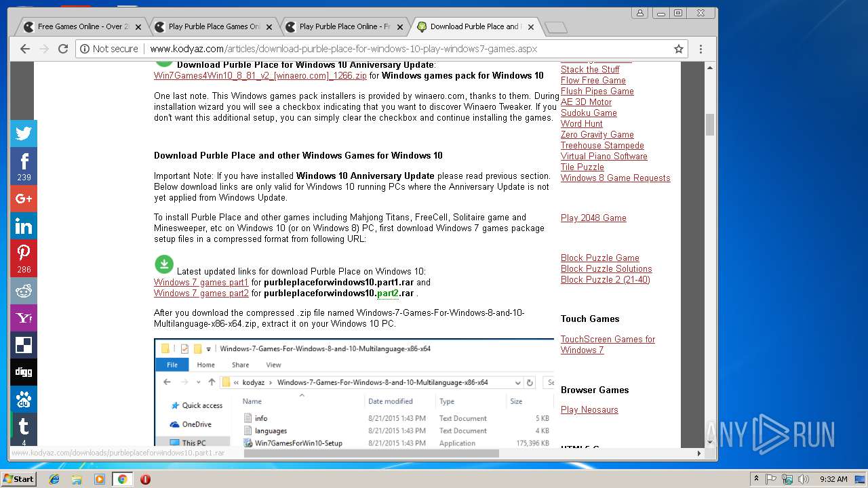Open Zero Gravity Game link
The height and width of the screenshot is (488, 868).
pyautogui.click(x=597, y=134)
